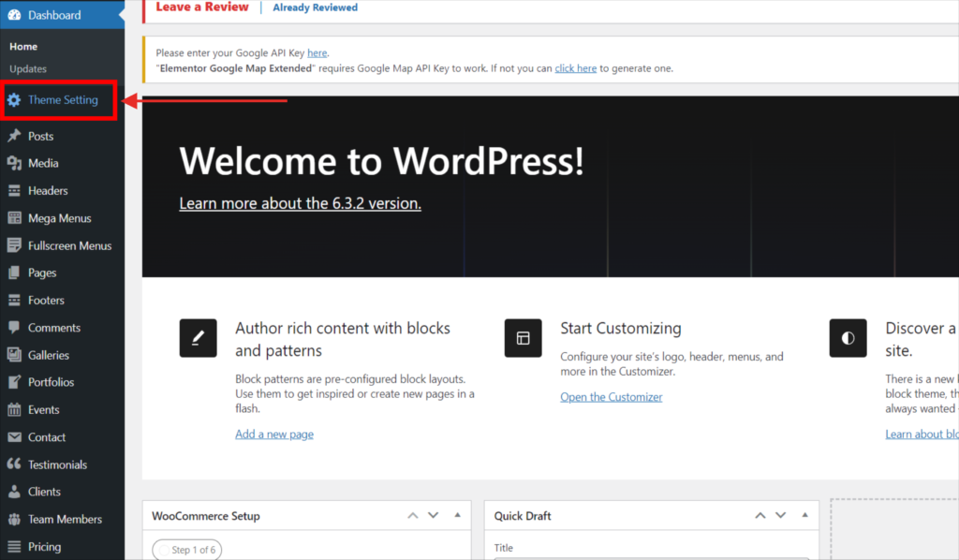
Task: Click the Contact envelope icon
Action: (14, 437)
